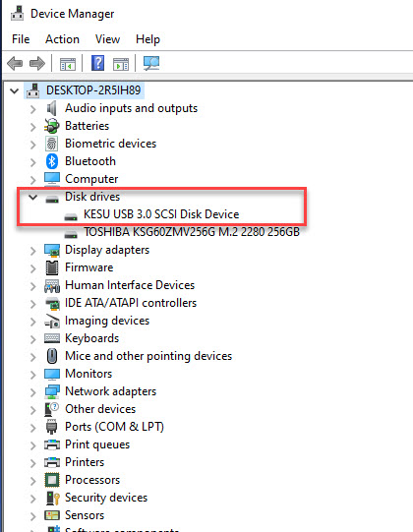The height and width of the screenshot is (532, 413).
Task: Click the Monitors icon
Action: 52,375
